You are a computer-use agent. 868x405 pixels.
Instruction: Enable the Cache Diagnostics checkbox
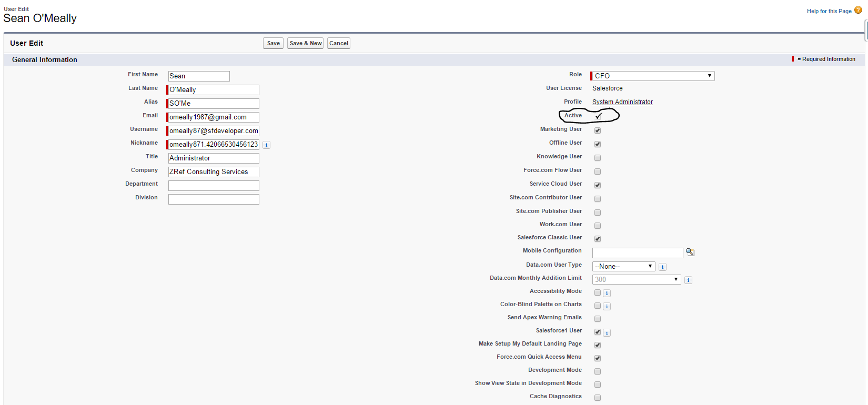[x=598, y=398]
